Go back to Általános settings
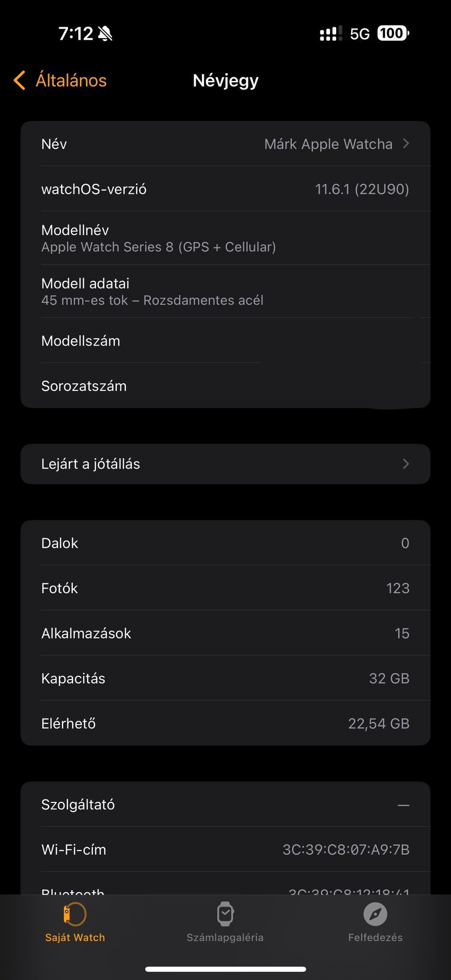The height and width of the screenshot is (980, 451). (71, 80)
